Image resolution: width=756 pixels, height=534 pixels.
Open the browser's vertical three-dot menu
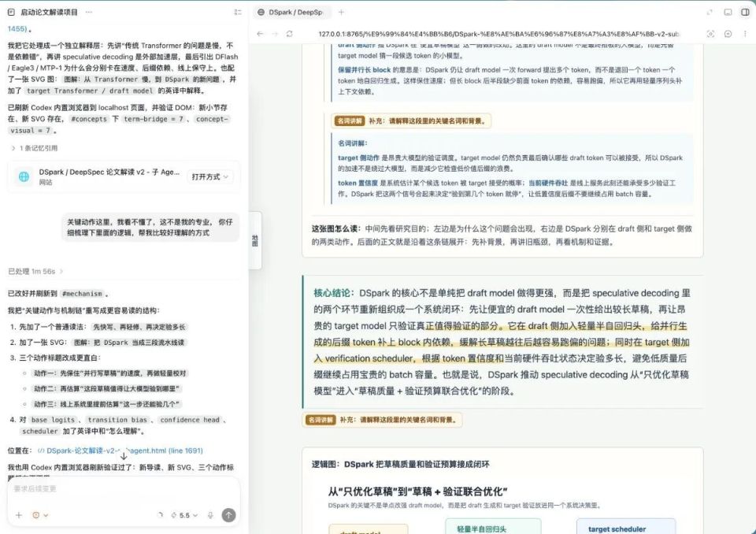[746, 34]
